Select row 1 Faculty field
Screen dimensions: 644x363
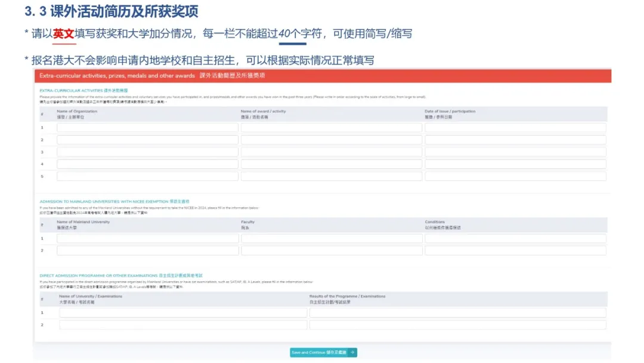(331, 238)
